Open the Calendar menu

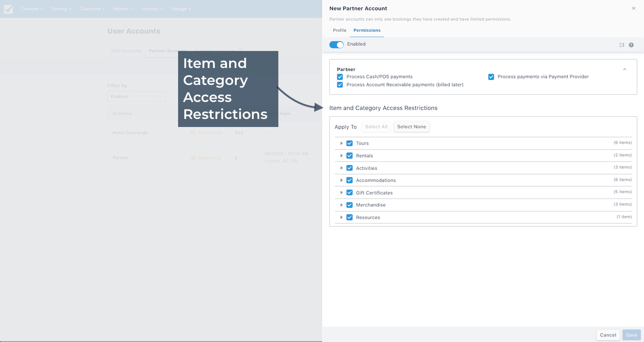pos(32,9)
